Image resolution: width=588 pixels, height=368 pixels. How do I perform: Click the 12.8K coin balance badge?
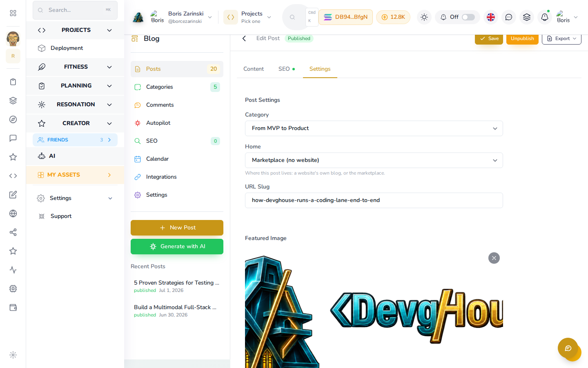click(393, 17)
